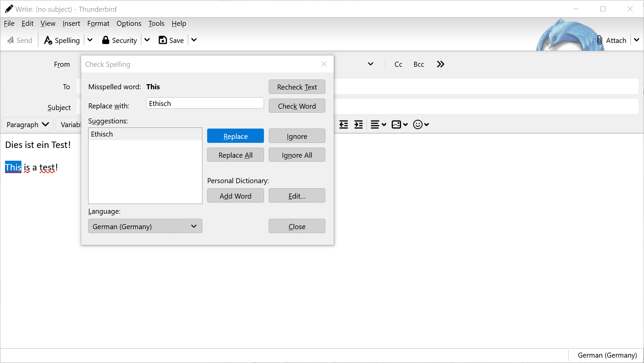Click the Spelling toolbar icon
This screenshot has width=644, height=363.
62,40
